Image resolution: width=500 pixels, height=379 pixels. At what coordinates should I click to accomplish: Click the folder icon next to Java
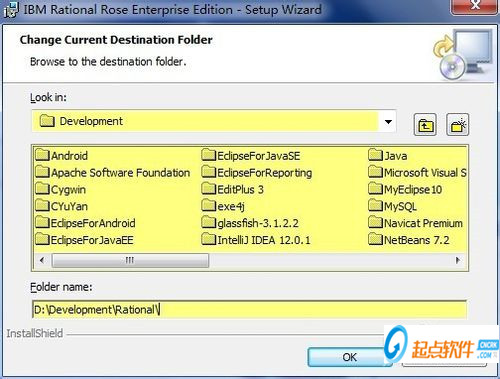pyautogui.click(x=375, y=155)
